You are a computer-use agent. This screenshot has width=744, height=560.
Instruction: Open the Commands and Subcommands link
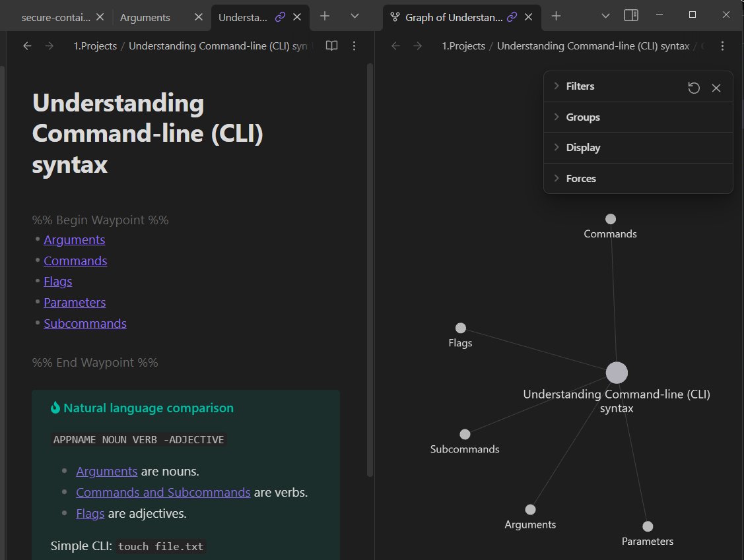(x=163, y=492)
